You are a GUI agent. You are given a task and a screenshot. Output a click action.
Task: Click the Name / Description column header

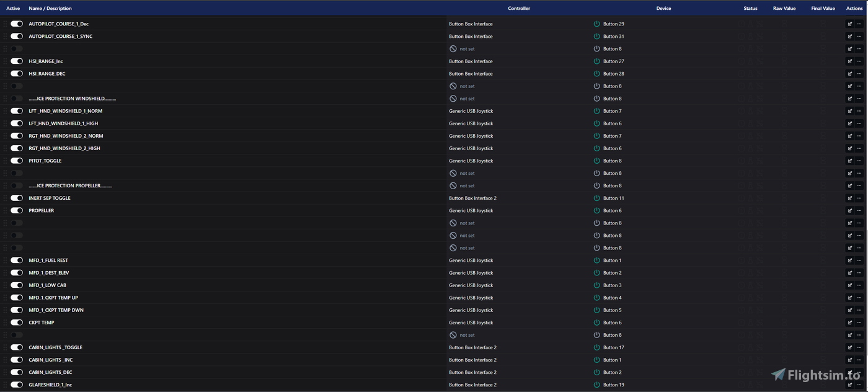tap(50, 9)
